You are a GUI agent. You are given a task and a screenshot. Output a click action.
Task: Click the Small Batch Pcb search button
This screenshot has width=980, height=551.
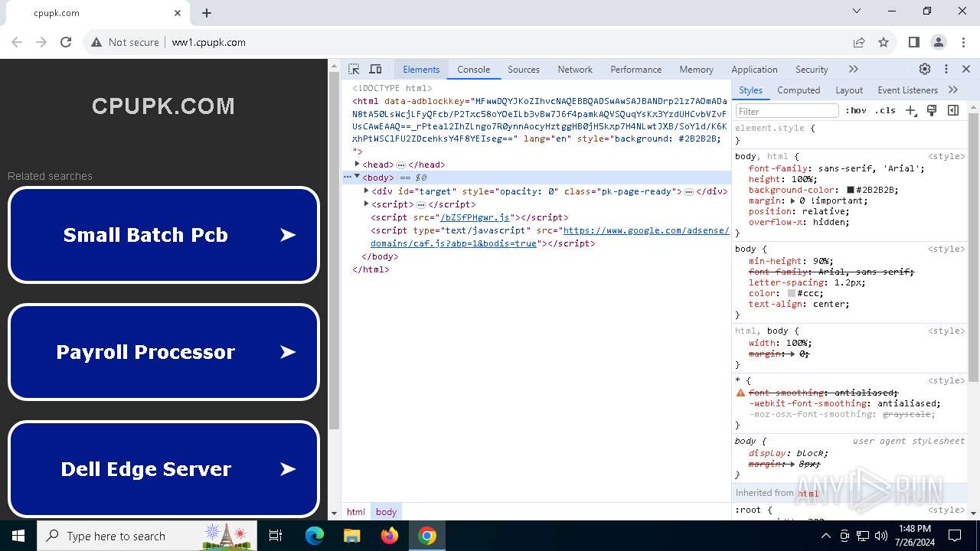163,235
